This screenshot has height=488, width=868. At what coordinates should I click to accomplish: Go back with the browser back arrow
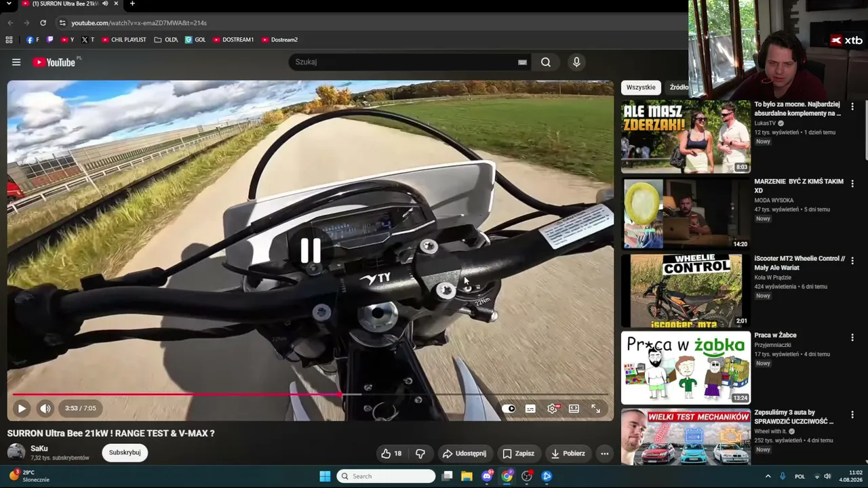10,22
